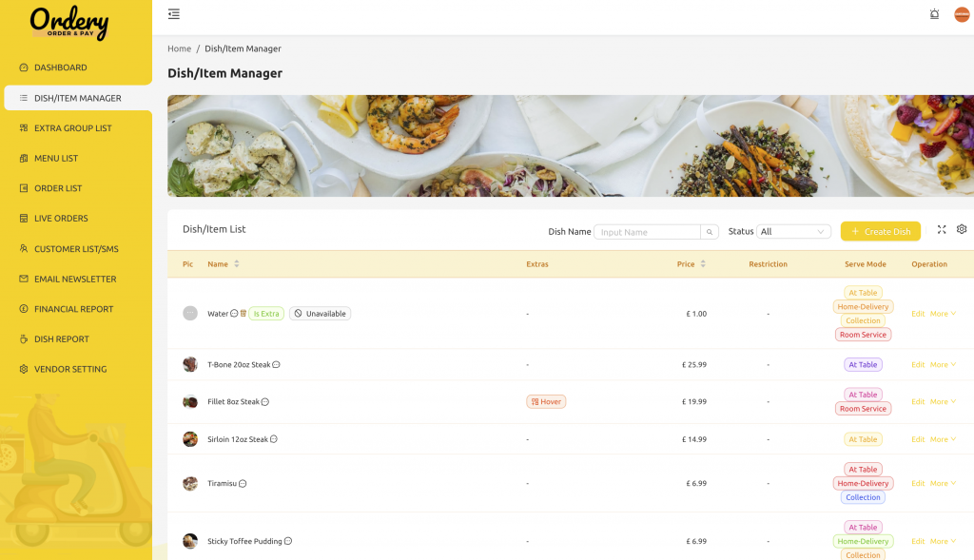
Task: Click the comment icon next to Water
Action: pyautogui.click(x=234, y=314)
